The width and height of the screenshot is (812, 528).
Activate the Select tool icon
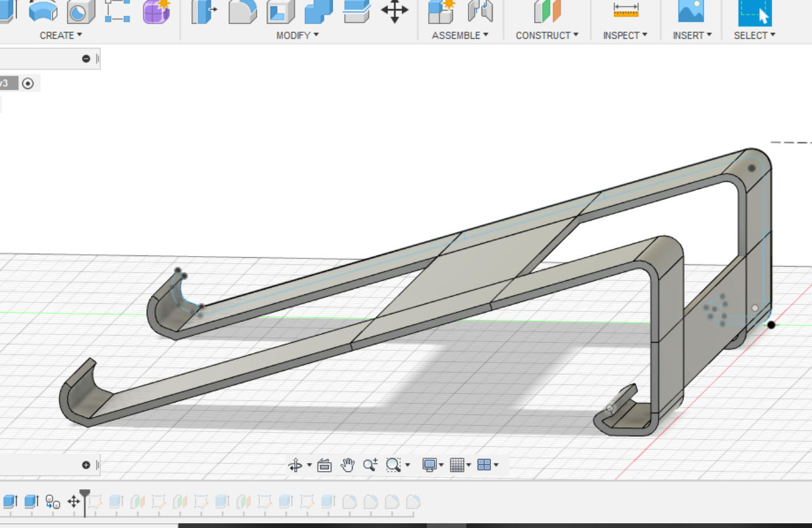[755, 12]
